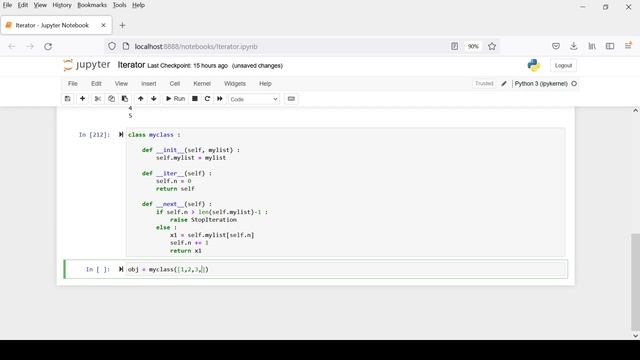This screenshot has width=640, height=360.
Task: Run cell 212 with its side play icon
Action: 121,135
